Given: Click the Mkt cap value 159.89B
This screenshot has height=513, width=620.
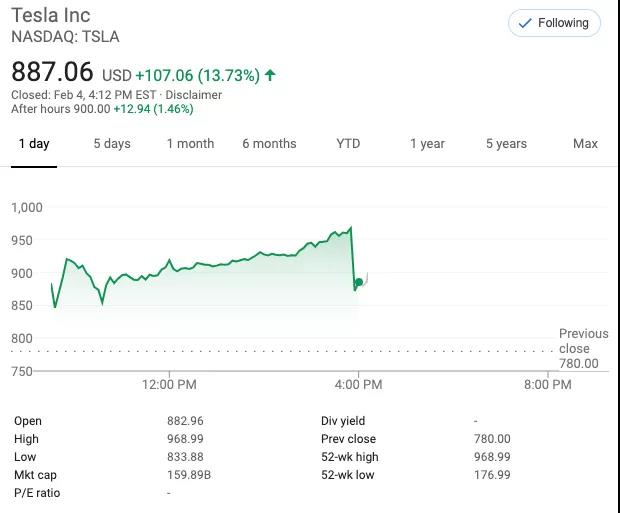Looking at the screenshot, I should 189,475.
